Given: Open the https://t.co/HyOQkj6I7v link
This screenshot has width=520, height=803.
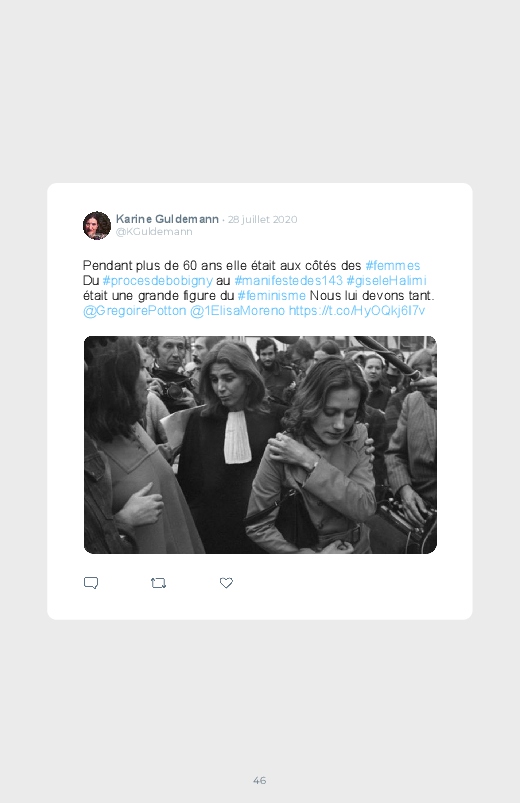Looking at the screenshot, I should tap(357, 311).
